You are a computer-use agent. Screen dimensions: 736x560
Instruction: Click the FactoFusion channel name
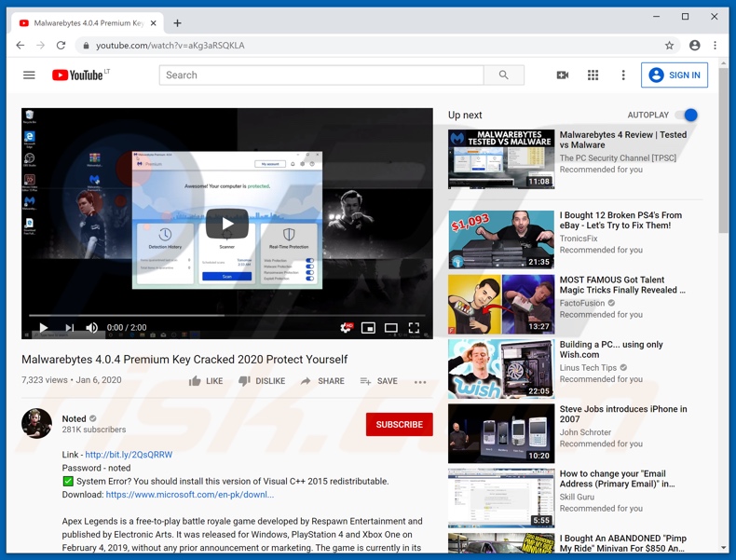pyautogui.click(x=582, y=303)
